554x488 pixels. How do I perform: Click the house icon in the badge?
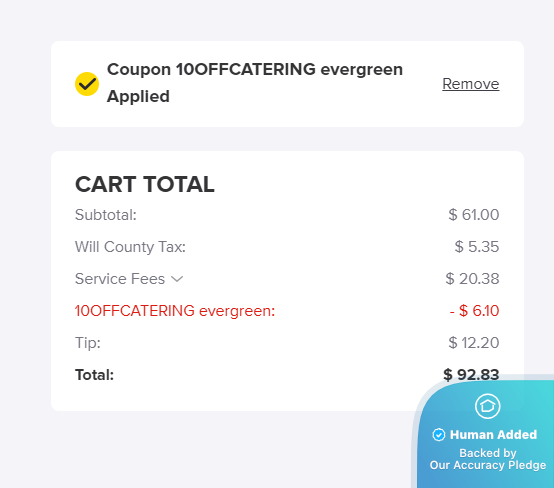click(x=488, y=406)
